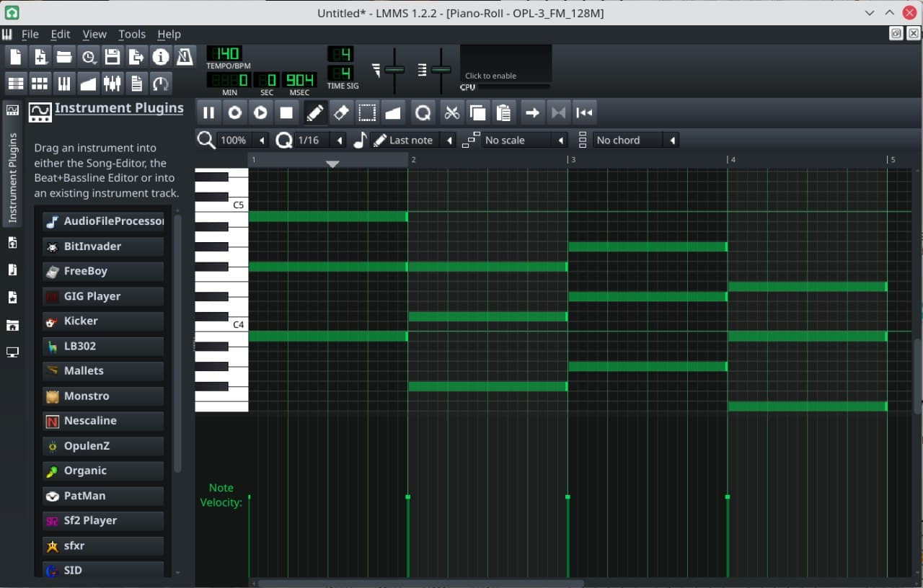Cut selected notes with scissors icon
The image size is (923, 588).
[451, 112]
